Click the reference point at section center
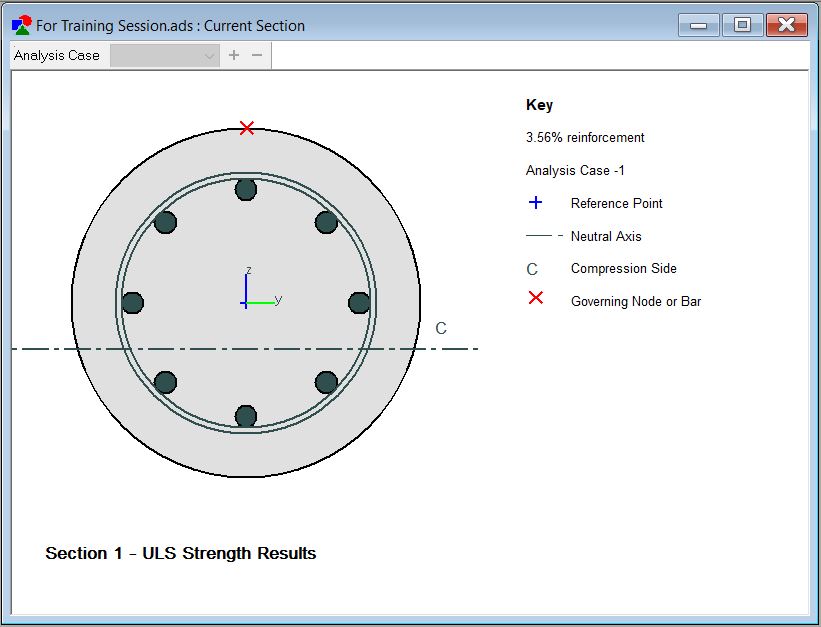This screenshot has width=821, height=627. (x=246, y=303)
